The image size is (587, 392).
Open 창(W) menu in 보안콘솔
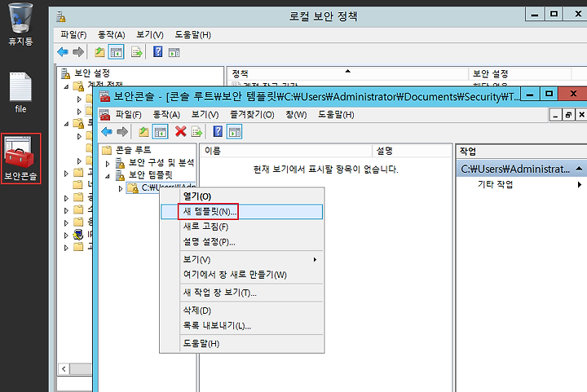296,114
